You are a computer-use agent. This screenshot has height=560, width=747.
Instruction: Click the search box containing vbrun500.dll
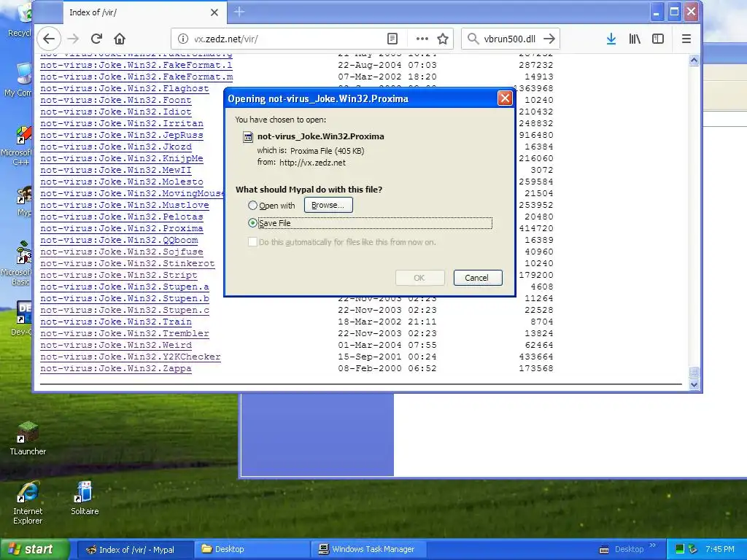[x=510, y=39]
